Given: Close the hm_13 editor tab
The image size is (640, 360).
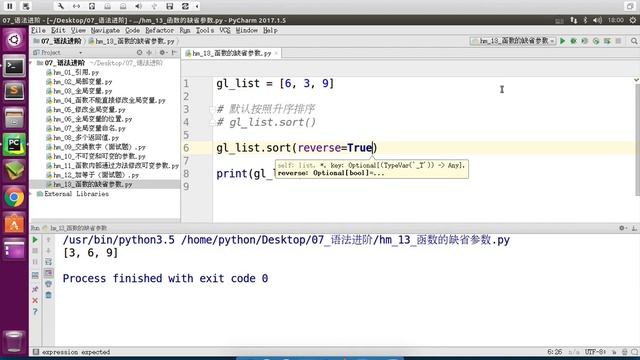Looking at the screenshot, I should click(276, 53).
